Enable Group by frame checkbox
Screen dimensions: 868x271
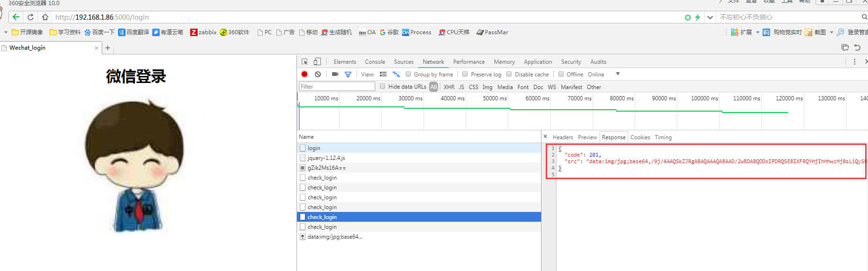pos(408,74)
